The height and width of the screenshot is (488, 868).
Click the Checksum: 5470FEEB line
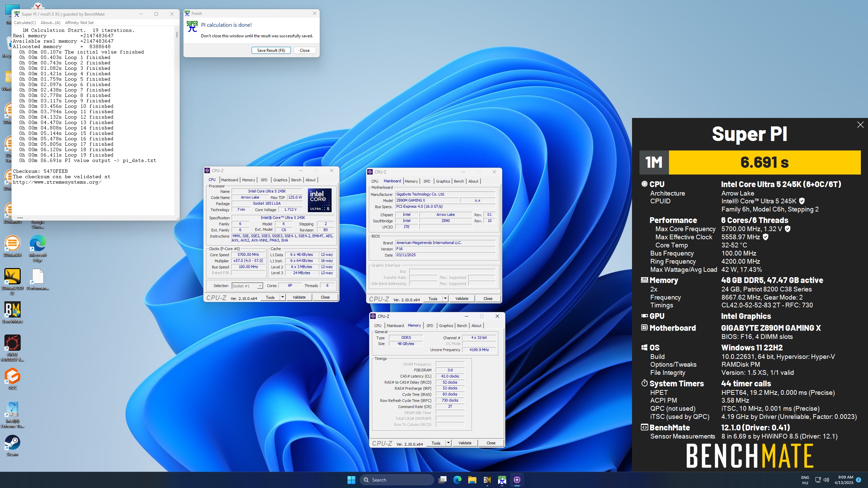pos(40,171)
